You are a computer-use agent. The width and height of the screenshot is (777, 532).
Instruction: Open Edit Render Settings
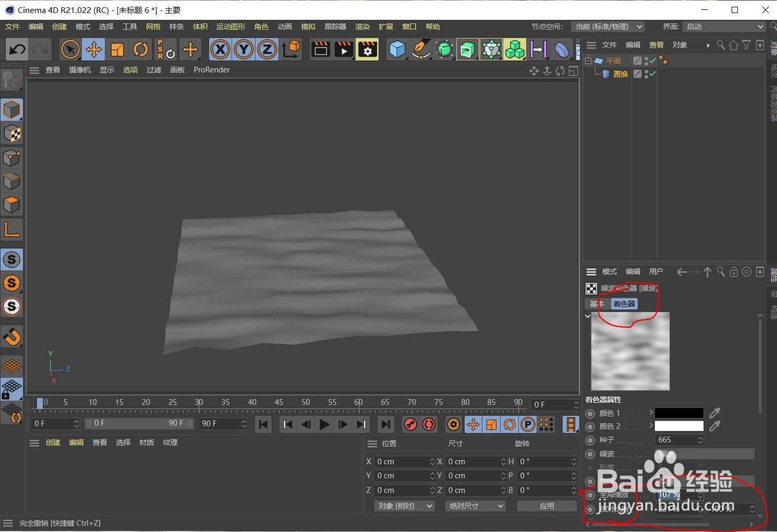[367, 49]
